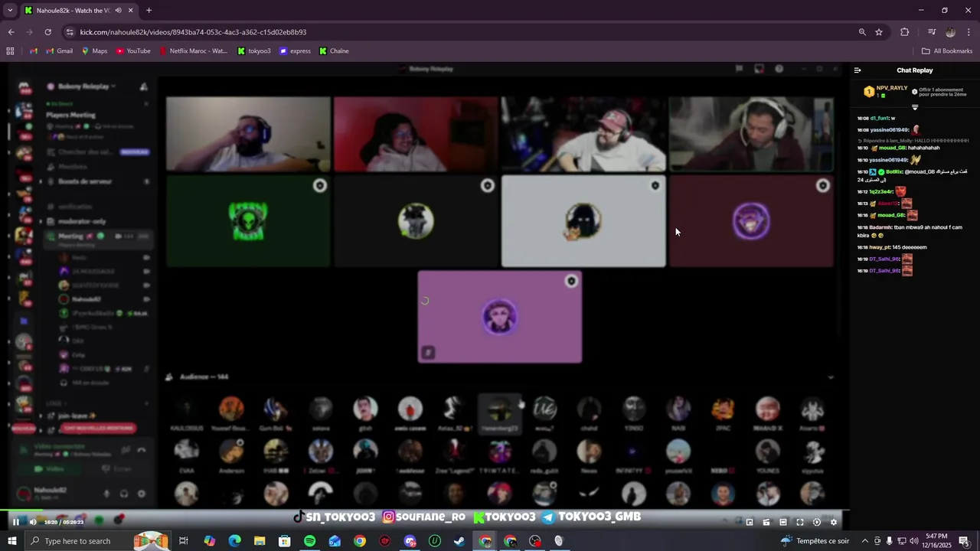Open the clock showing 5:47 PM
The width and height of the screenshot is (980, 551).
pyautogui.click(x=936, y=541)
